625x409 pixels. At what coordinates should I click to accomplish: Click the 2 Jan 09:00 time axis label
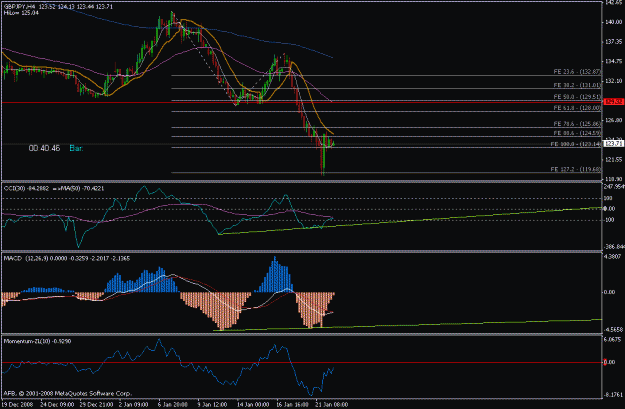tap(134, 405)
